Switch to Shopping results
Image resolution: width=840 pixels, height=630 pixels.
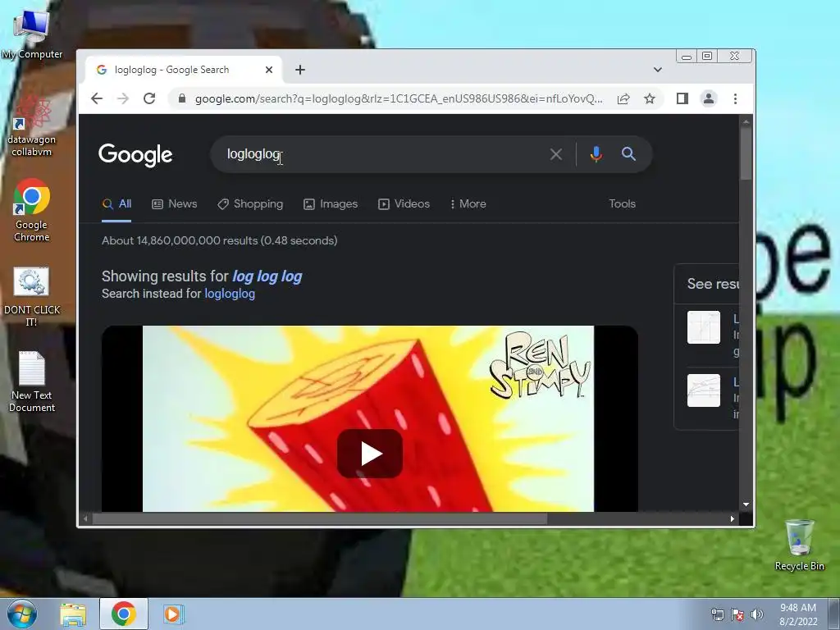pos(250,204)
